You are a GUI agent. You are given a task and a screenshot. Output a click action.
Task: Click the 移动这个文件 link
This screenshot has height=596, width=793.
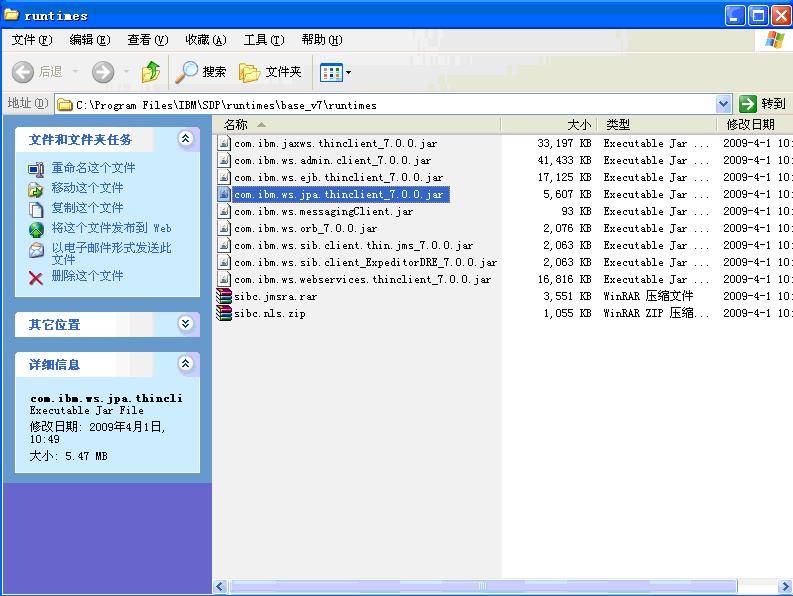click(87, 188)
